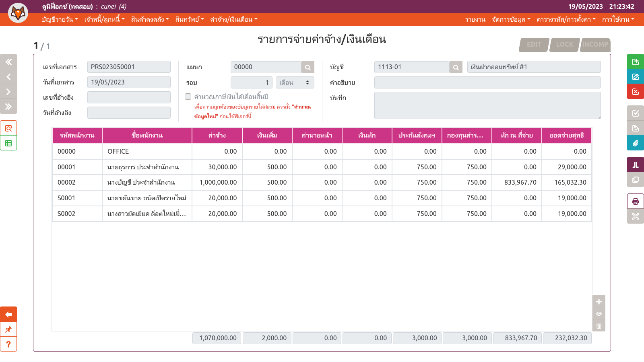644x362 pixels.
Task: Toggle the eye icon beside the table
Action: tap(599, 314)
